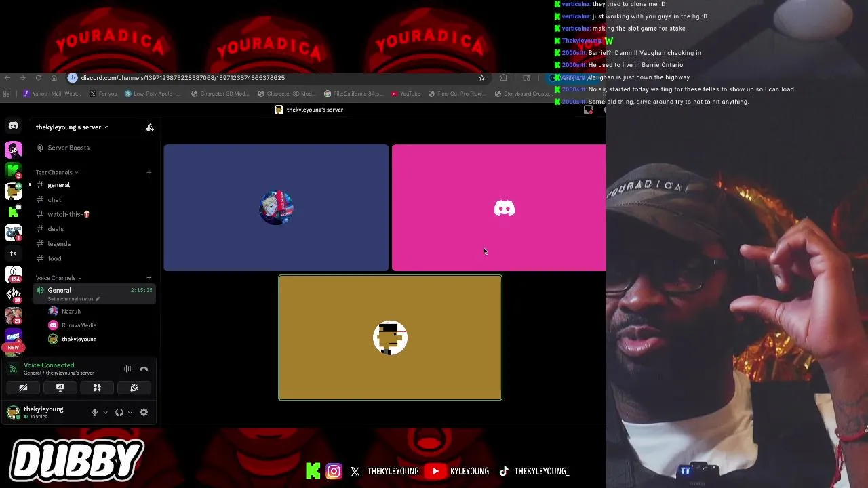The height and width of the screenshot is (488, 868).
Task: Open the Instagram icon in bottom banner
Action: (x=334, y=471)
